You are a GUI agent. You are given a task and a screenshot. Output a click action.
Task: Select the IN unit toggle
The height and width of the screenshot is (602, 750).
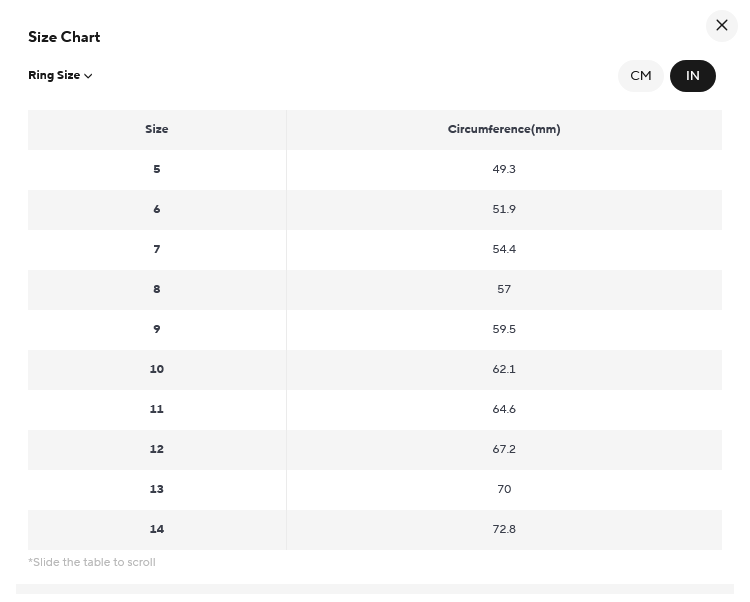(x=692, y=76)
